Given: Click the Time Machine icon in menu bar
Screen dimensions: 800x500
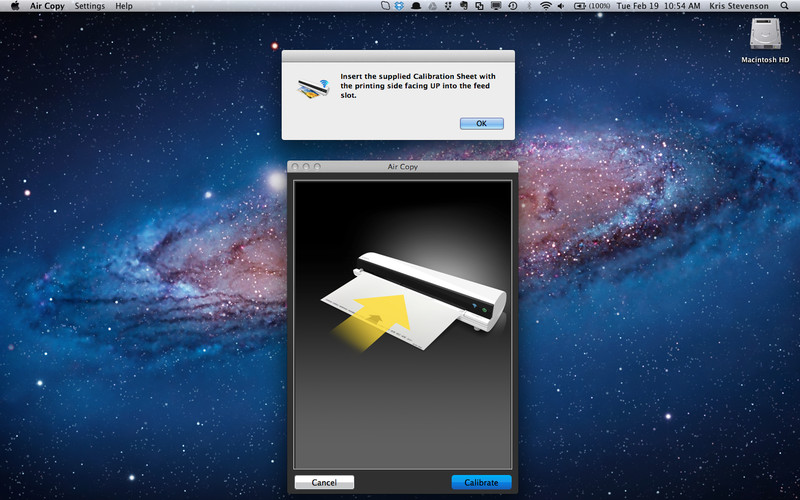Looking at the screenshot, I should coord(513,6).
